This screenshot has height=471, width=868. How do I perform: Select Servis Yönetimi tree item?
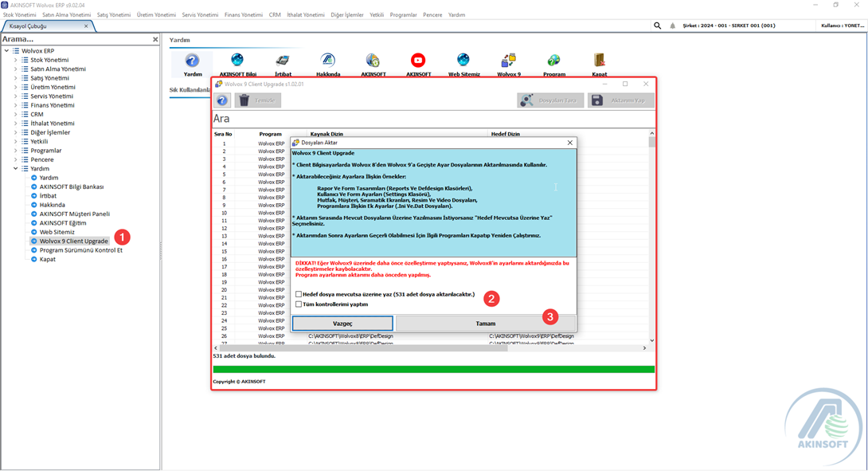click(52, 96)
